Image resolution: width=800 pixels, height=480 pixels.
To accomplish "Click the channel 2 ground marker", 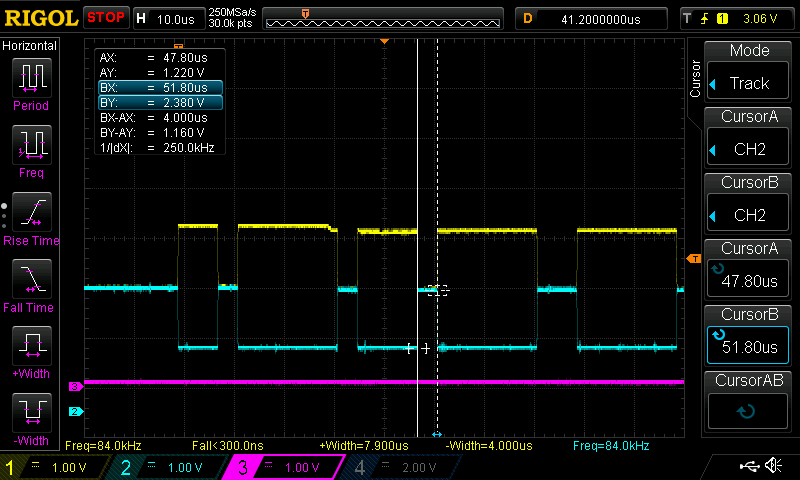I will click(x=76, y=411).
